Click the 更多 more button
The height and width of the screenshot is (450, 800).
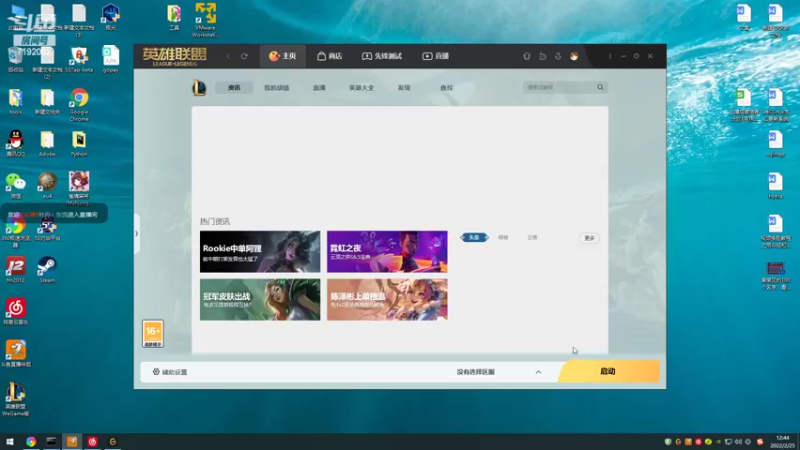click(x=589, y=238)
